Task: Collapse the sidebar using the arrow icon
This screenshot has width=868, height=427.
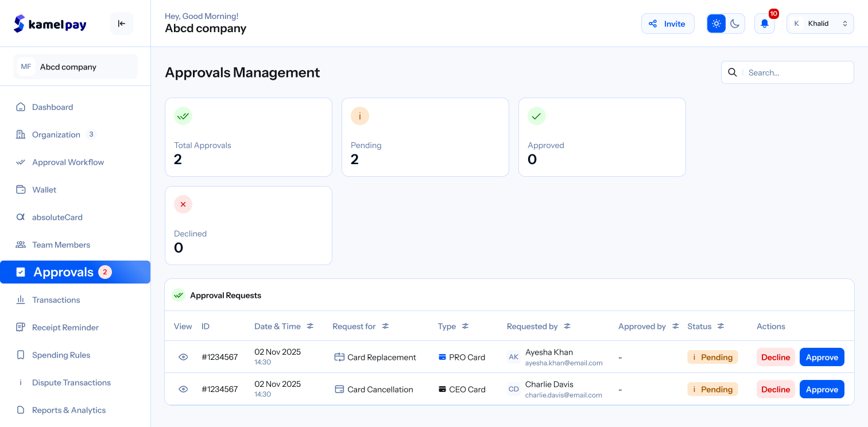Action: (122, 24)
